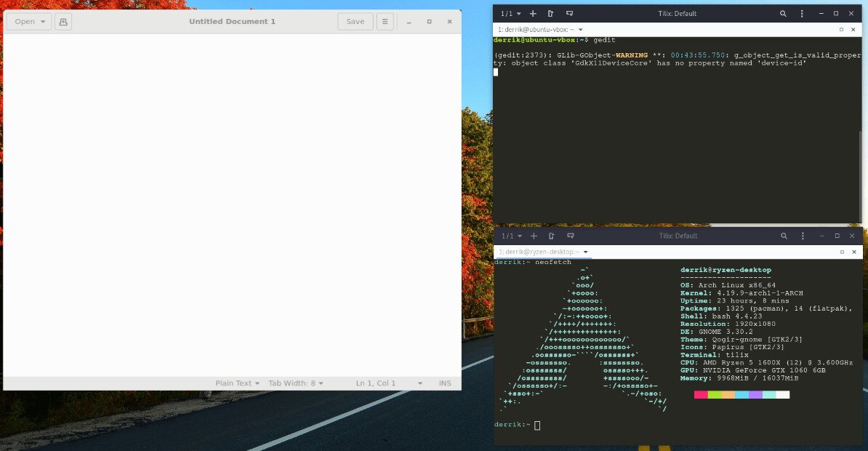Click add terminal right icon in top Tilix
This screenshot has width=868, height=451.
coord(551,14)
